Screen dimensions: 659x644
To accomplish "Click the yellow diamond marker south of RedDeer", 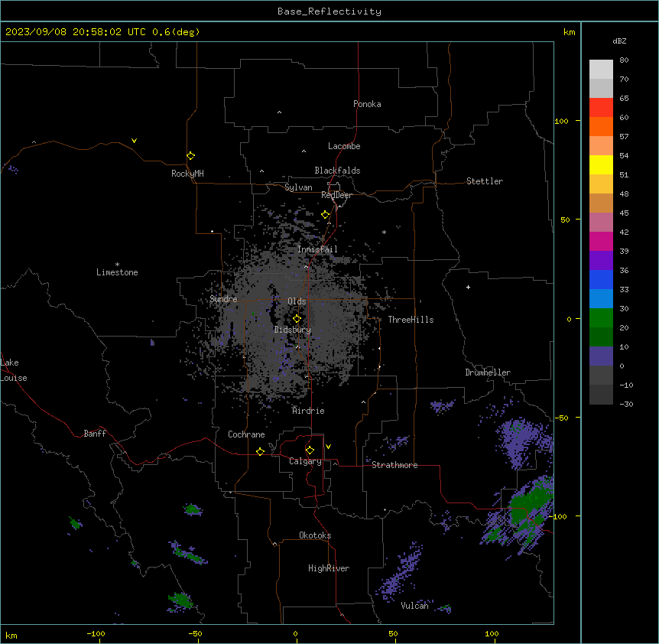I will 325,215.
